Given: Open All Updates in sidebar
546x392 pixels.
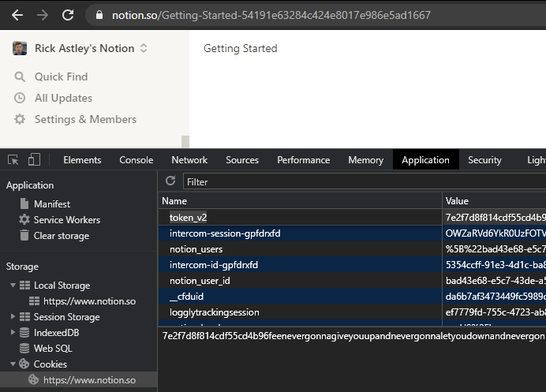Looking at the screenshot, I should tap(63, 98).
